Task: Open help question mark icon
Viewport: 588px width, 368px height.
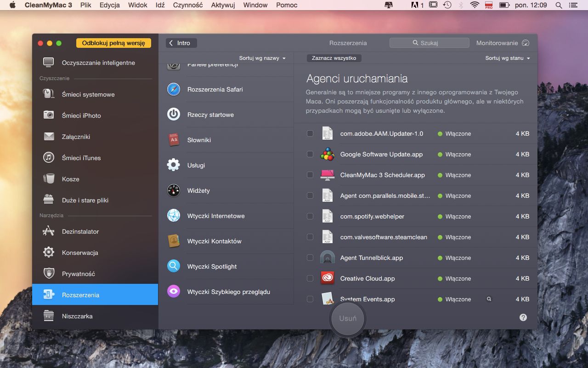Action: coord(523,317)
